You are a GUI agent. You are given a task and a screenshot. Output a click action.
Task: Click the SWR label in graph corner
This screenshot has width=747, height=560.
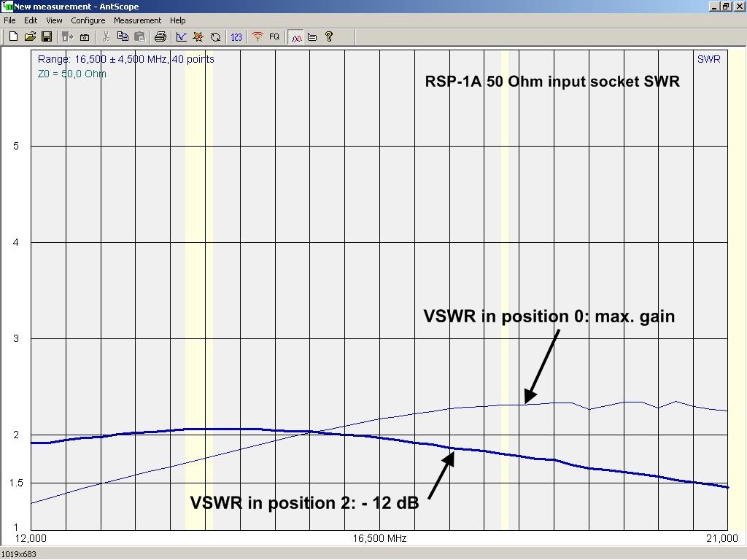pyautogui.click(x=708, y=59)
